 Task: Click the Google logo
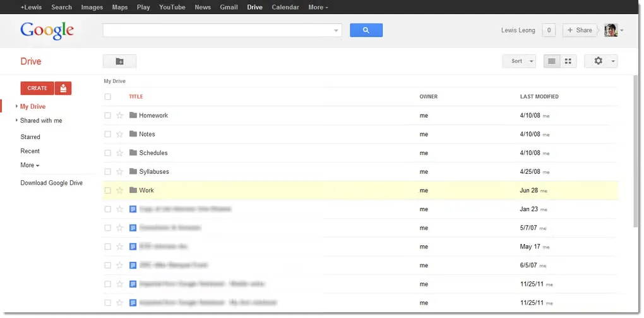click(47, 31)
